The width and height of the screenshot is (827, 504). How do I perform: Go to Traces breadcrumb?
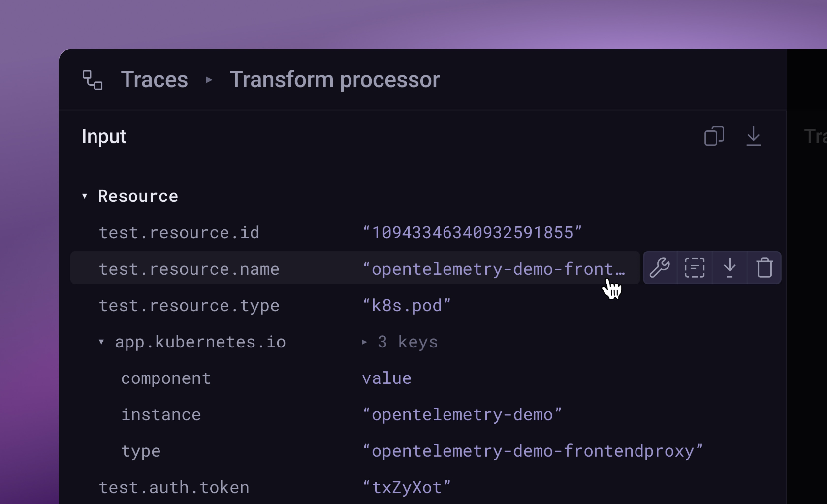click(154, 80)
